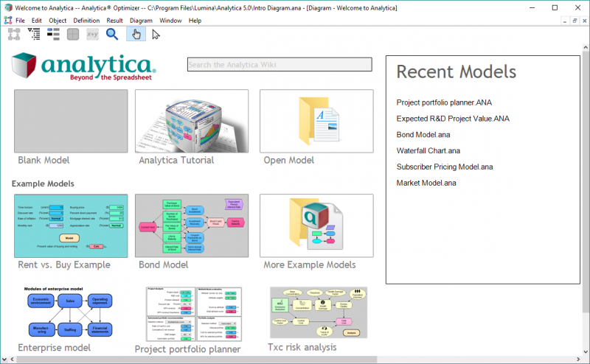Open the Rent vs. Buy Example thumbnail

coord(71,225)
